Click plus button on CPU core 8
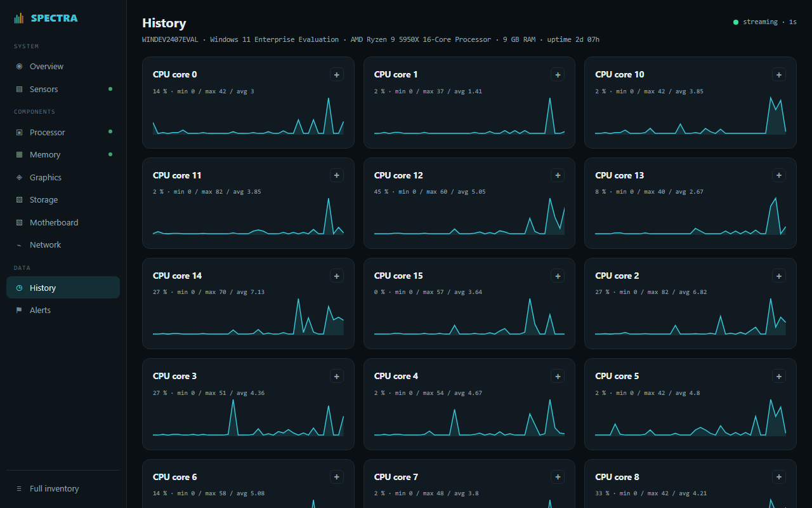The width and height of the screenshot is (812, 508). click(779, 477)
